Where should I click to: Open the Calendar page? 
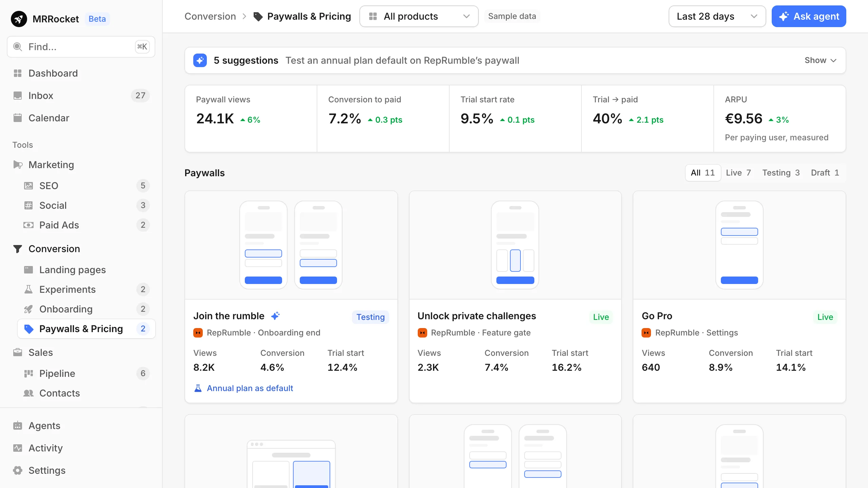click(x=81, y=118)
